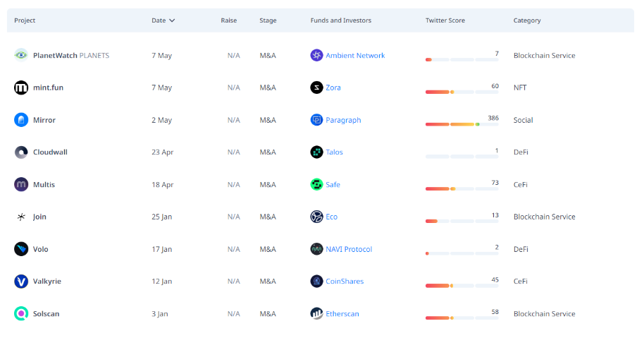644x338 pixels.
Task: Open the NAVI Protocol investor link
Action: click(x=349, y=249)
